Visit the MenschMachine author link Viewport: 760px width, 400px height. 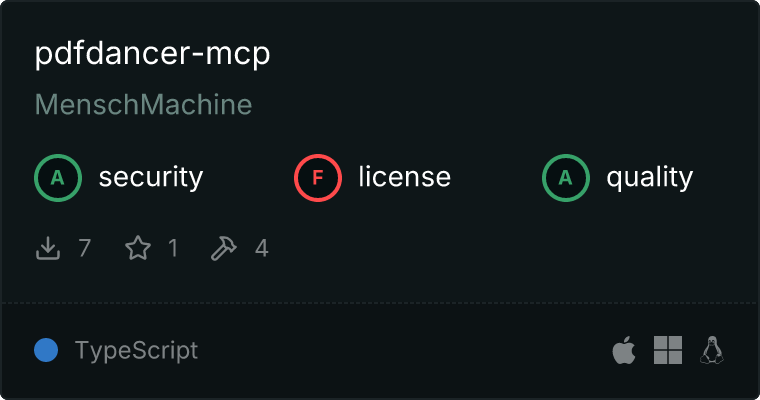143,104
